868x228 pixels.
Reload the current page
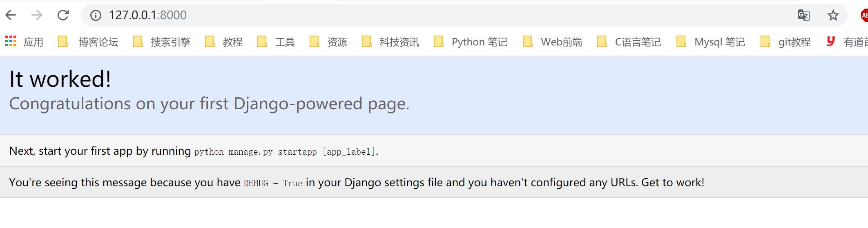click(x=63, y=16)
